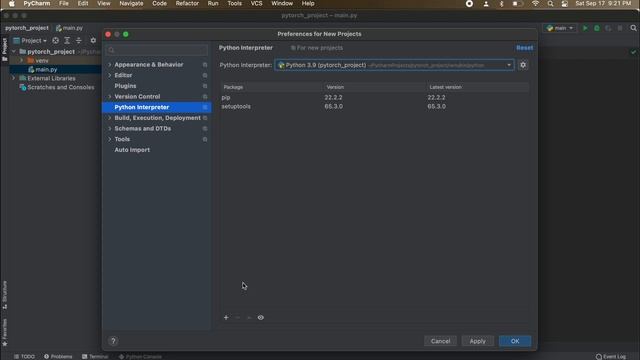Screen dimensions: 640x360
Task: Click the search everywhere magnifier in PyCharm toolbar
Action: pyautogui.click(x=633, y=28)
